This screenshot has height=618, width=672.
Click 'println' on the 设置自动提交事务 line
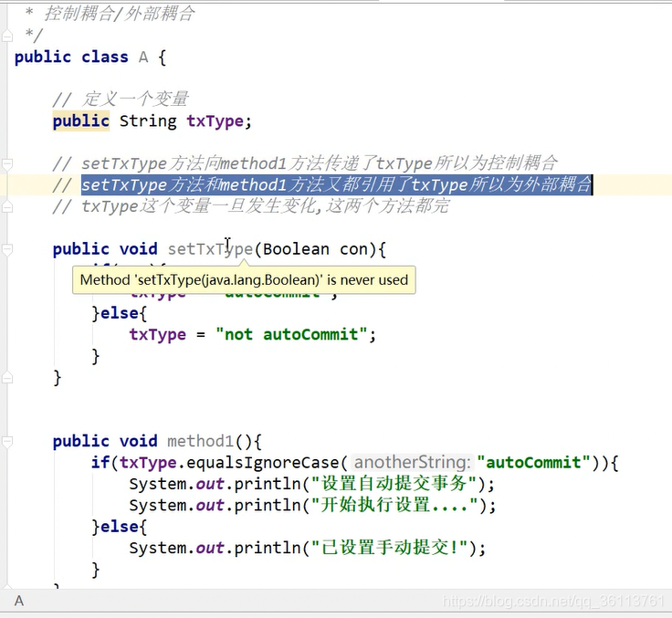[x=268, y=485]
